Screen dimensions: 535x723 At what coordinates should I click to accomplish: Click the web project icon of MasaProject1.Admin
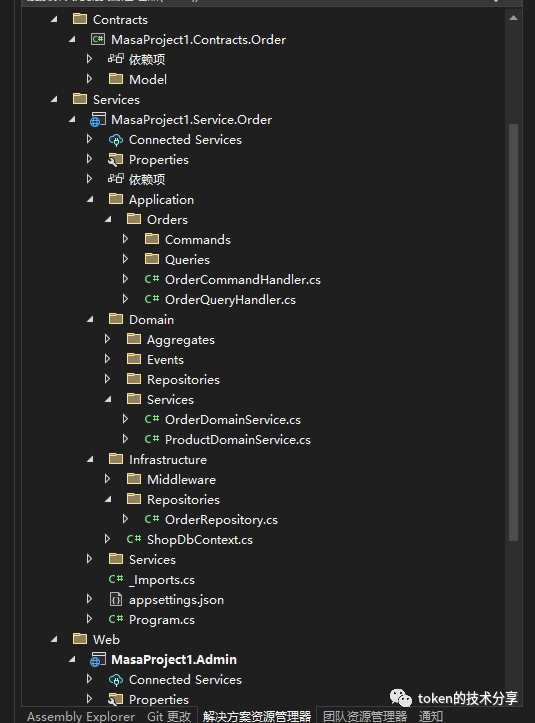point(98,659)
